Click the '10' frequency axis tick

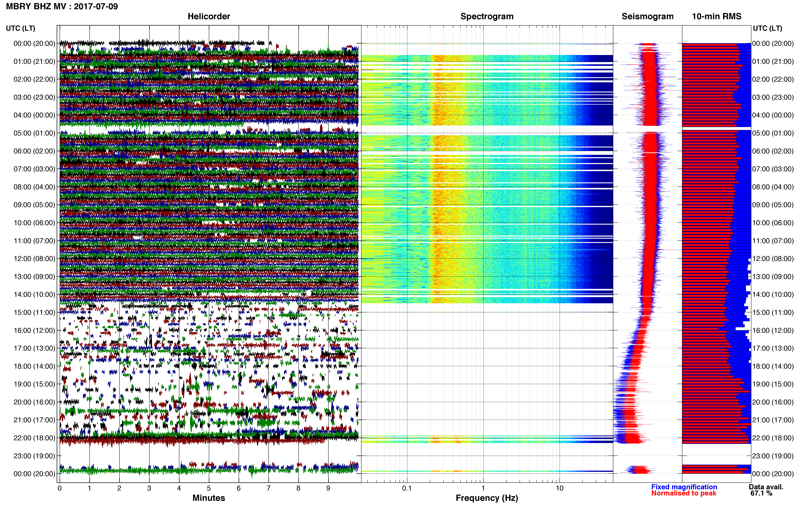point(559,488)
